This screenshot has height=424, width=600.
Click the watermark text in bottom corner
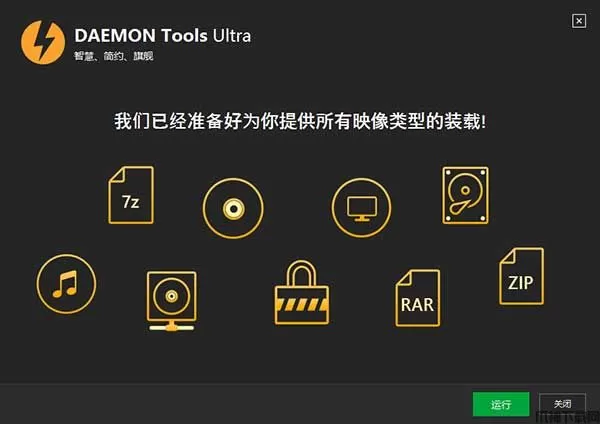[567, 417]
